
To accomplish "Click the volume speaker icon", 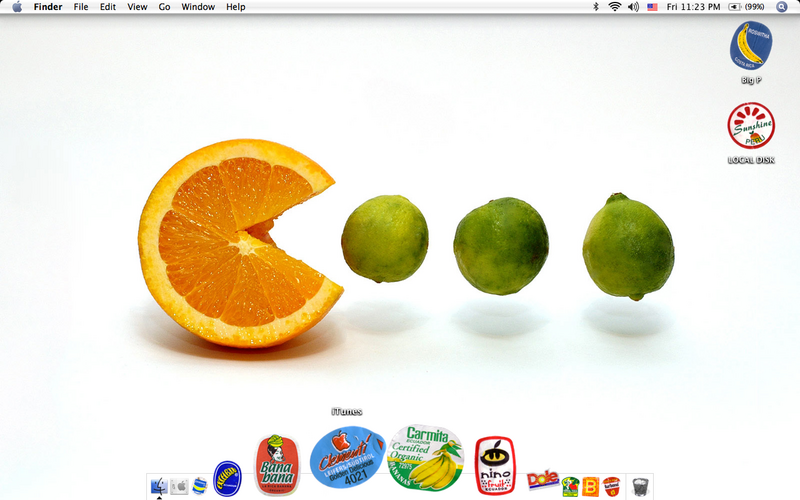I will (x=633, y=7).
